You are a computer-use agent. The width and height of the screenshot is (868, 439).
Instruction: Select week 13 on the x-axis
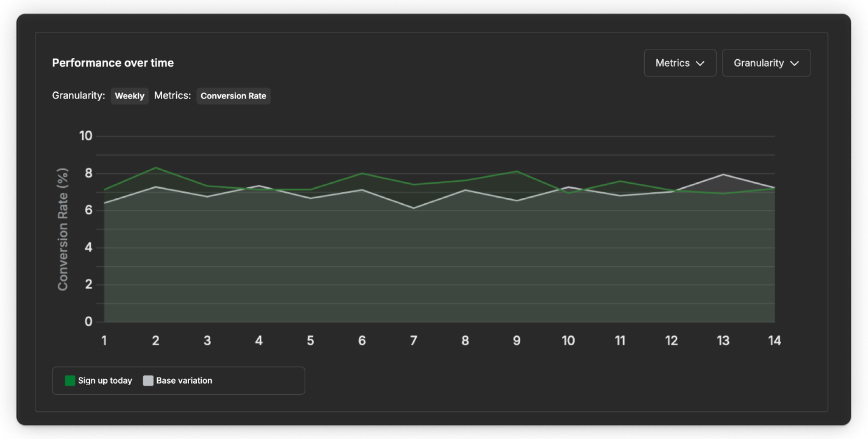point(723,340)
